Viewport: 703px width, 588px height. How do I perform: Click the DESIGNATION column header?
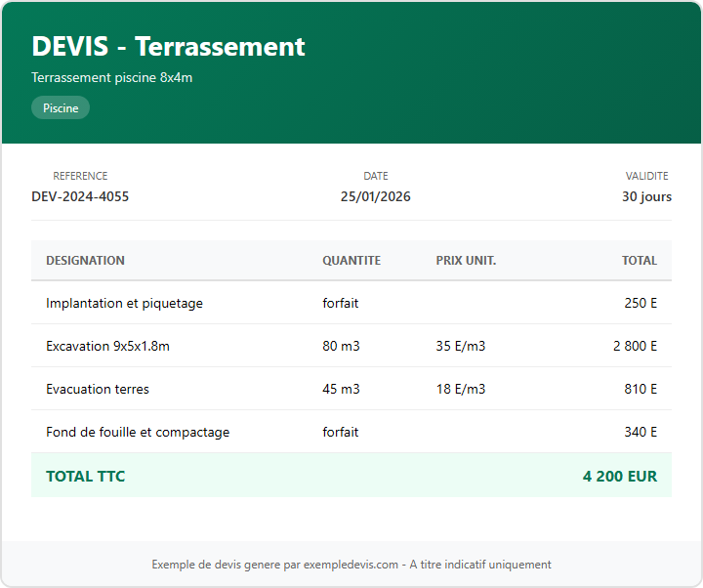tap(85, 261)
